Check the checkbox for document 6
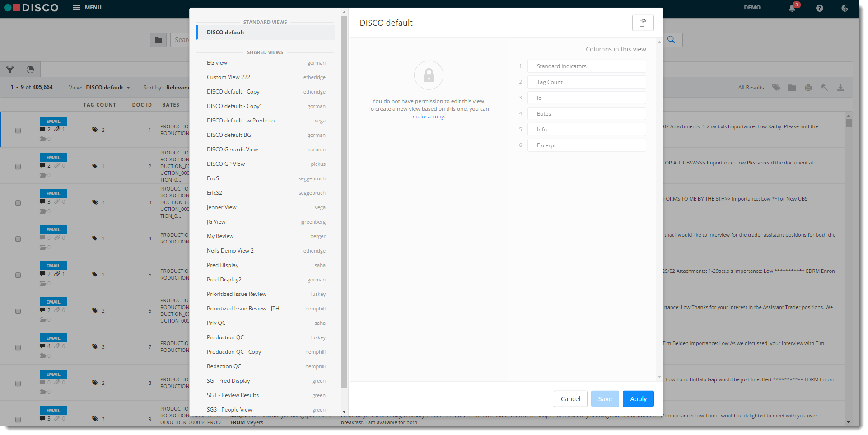This screenshot has height=435, width=868. pos(18,311)
